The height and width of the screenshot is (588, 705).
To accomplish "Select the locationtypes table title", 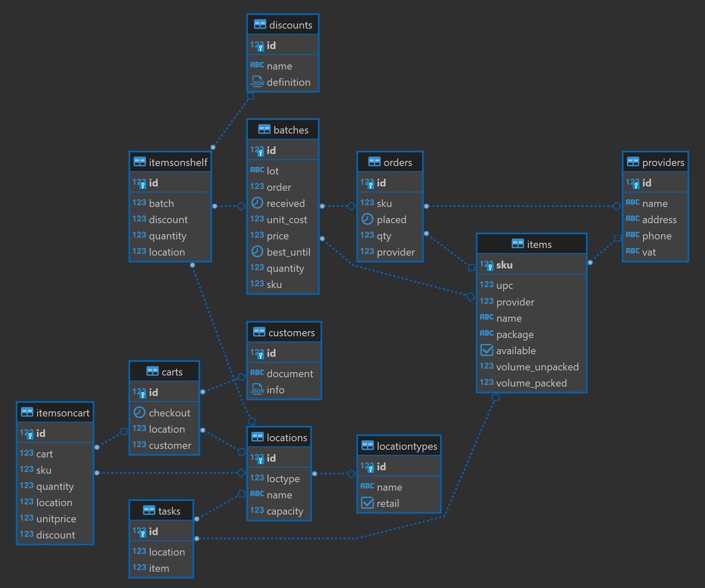I will click(407, 446).
